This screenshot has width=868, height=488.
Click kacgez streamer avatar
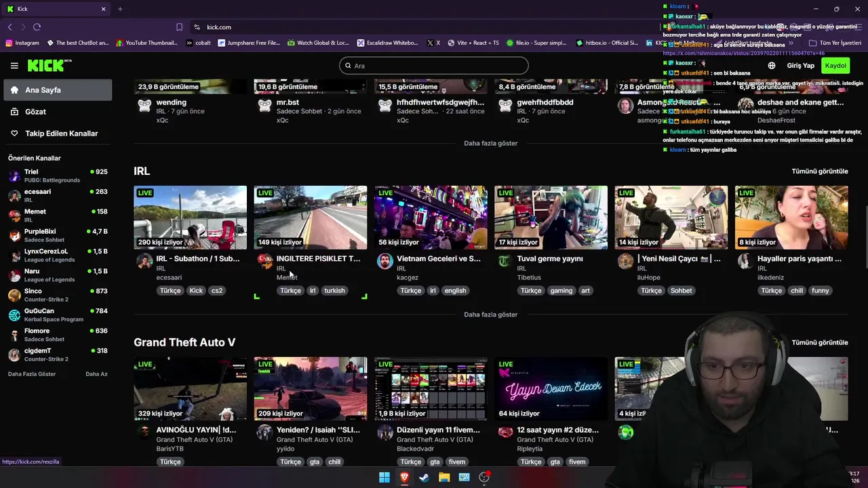pyautogui.click(x=384, y=261)
